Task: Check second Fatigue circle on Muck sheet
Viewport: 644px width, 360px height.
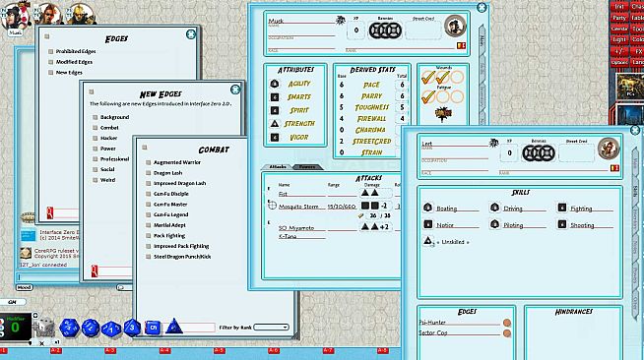Action: (442, 97)
